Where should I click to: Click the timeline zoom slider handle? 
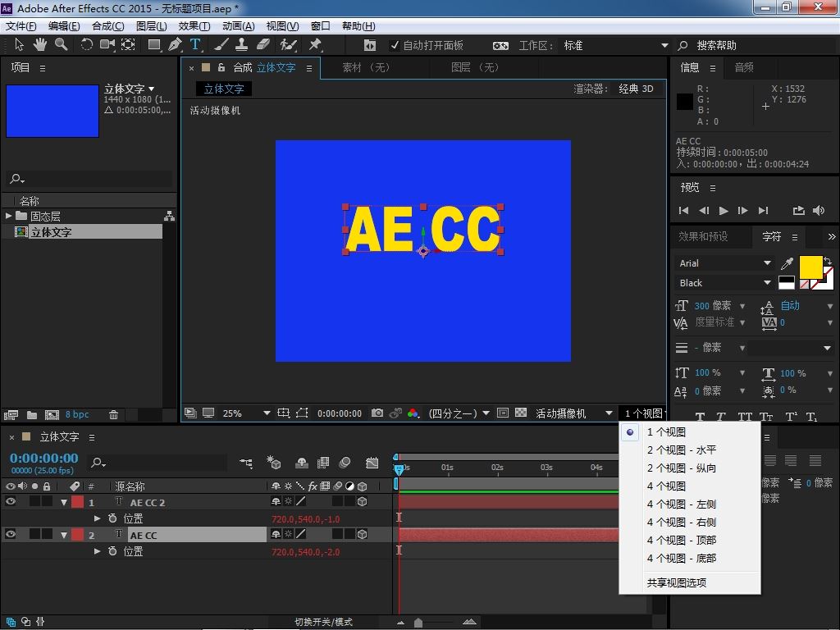click(x=418, y=623)
